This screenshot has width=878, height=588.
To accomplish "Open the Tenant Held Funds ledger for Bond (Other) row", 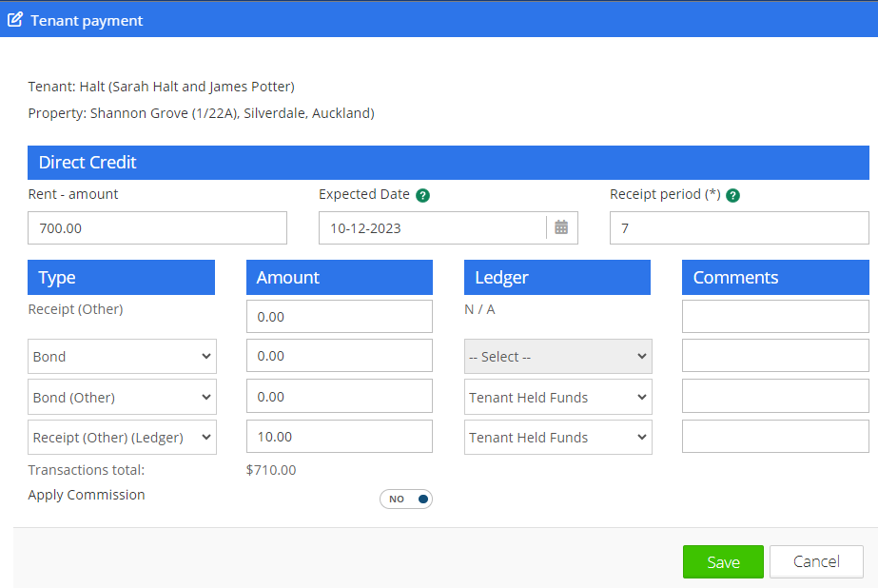I will click(x=557, y=397).
